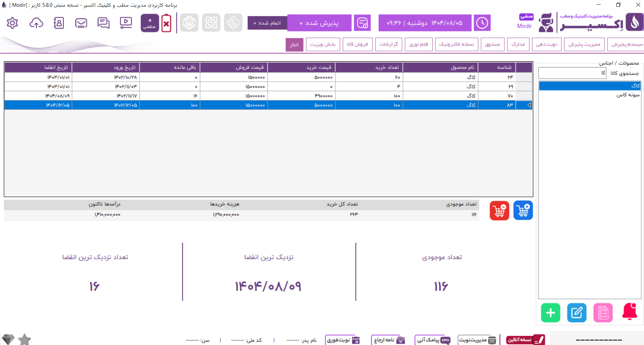
Task: Open the pink checklist report icon
Action: (603, 313)
